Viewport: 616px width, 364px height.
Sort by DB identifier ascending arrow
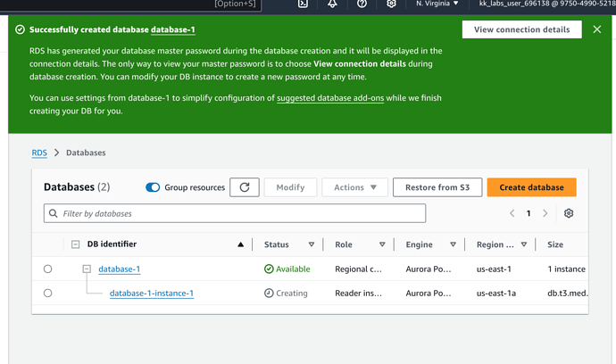(x=240, y=244)
